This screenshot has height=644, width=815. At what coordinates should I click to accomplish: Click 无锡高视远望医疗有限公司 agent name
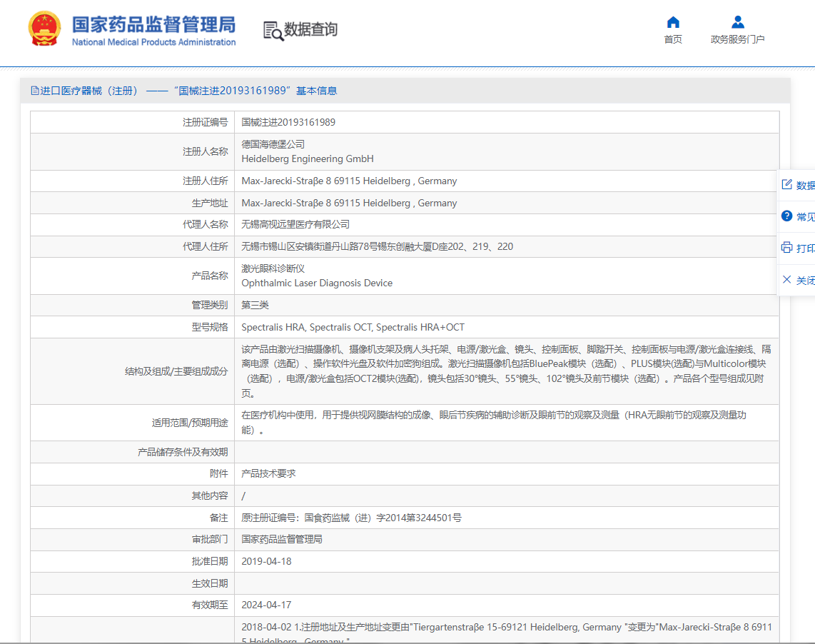click(295, 224)
